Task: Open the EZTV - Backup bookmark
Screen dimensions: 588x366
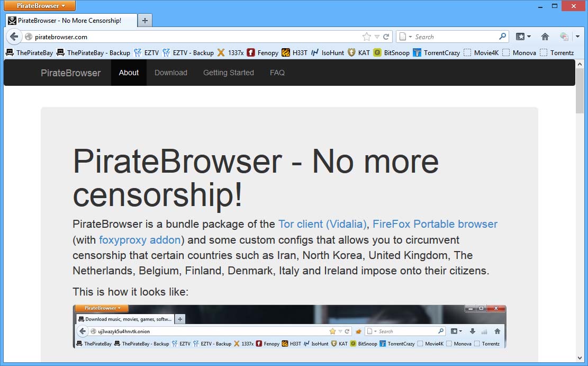Action: coord(188,52)
